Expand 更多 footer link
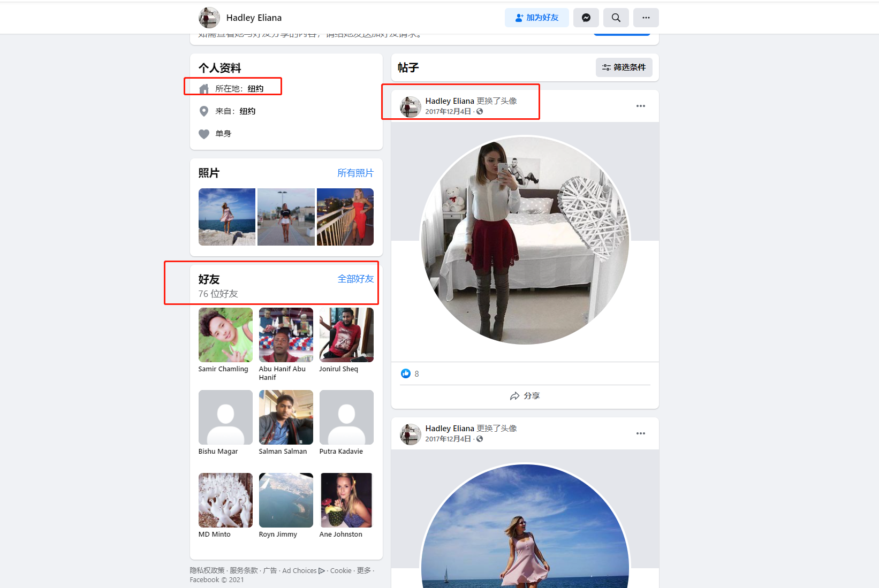The height and width of the screenshot is (588, 879). click(364, 571)
